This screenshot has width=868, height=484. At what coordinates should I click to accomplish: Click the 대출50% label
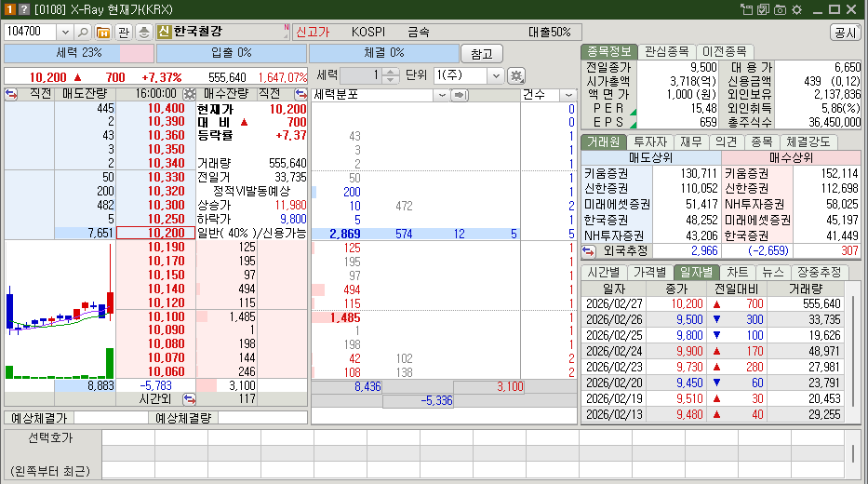(x=549, y=33)
